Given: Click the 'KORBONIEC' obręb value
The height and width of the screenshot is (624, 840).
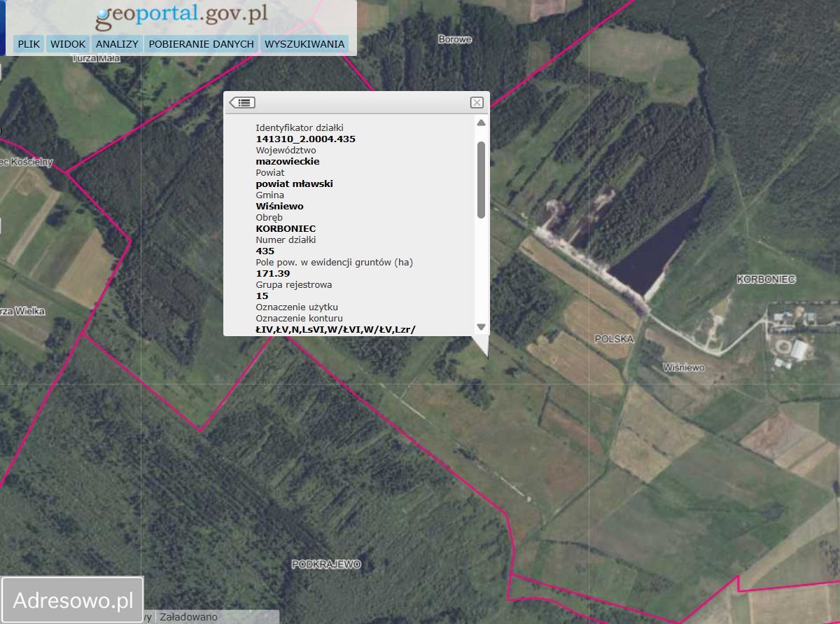Looking at the screenshot, I should coord(286,228).
